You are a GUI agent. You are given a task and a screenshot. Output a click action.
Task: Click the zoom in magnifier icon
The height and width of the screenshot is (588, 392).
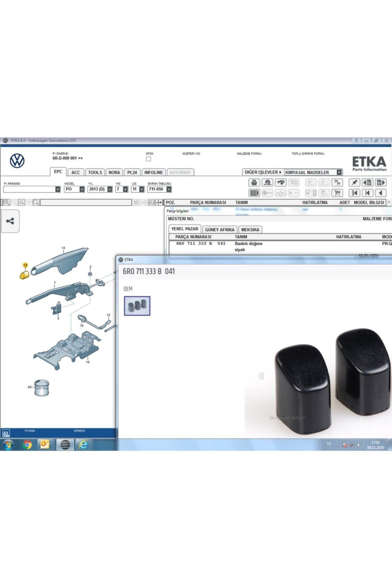pyautogui.click(x=7, y=203)
